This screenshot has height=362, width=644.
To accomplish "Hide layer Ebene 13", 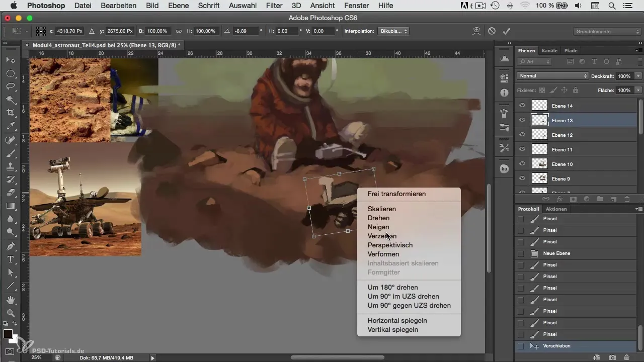I will tap(522, 120).
